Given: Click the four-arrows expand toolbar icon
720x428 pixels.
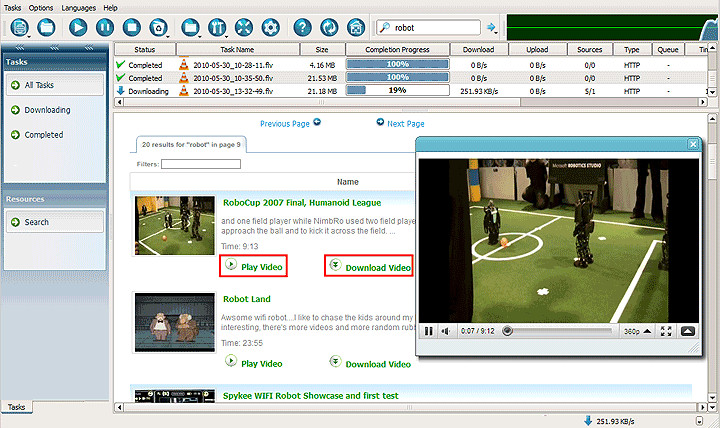Looking at the screenshot, I should click(244, 28).
